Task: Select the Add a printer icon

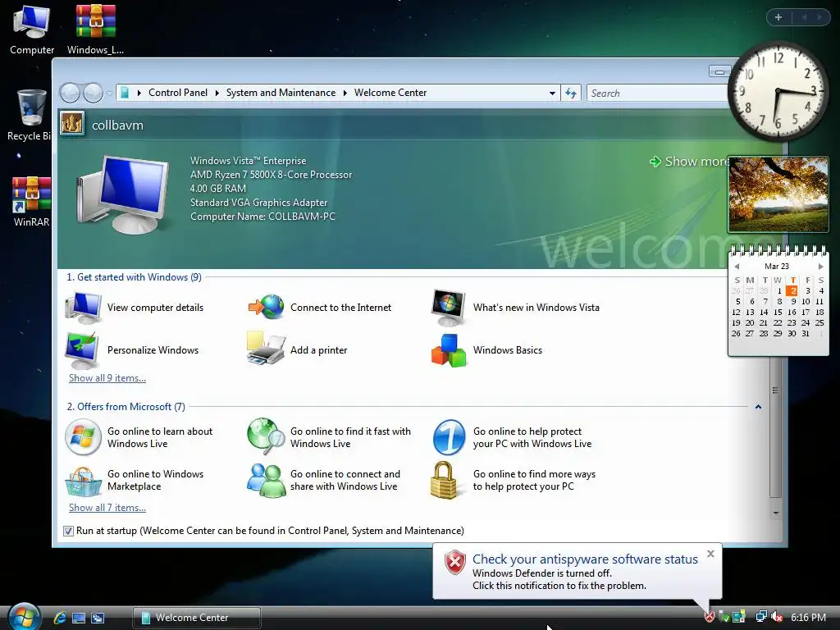Action: coord(266,349)
